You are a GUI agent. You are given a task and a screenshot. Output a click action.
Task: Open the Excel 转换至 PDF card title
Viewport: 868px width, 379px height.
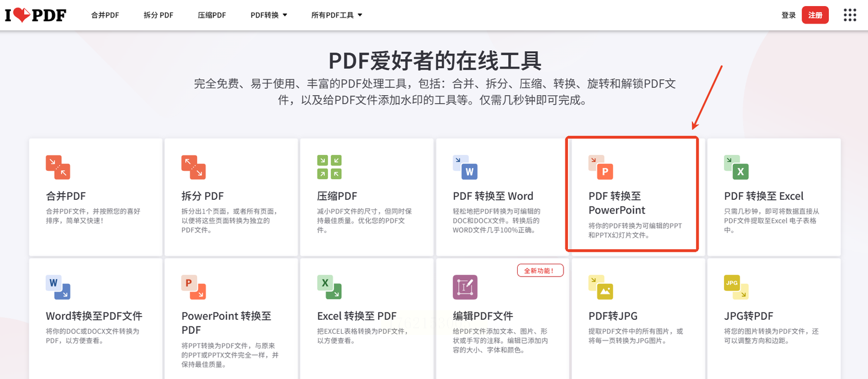pyautogui.click(x=357, y=316)
